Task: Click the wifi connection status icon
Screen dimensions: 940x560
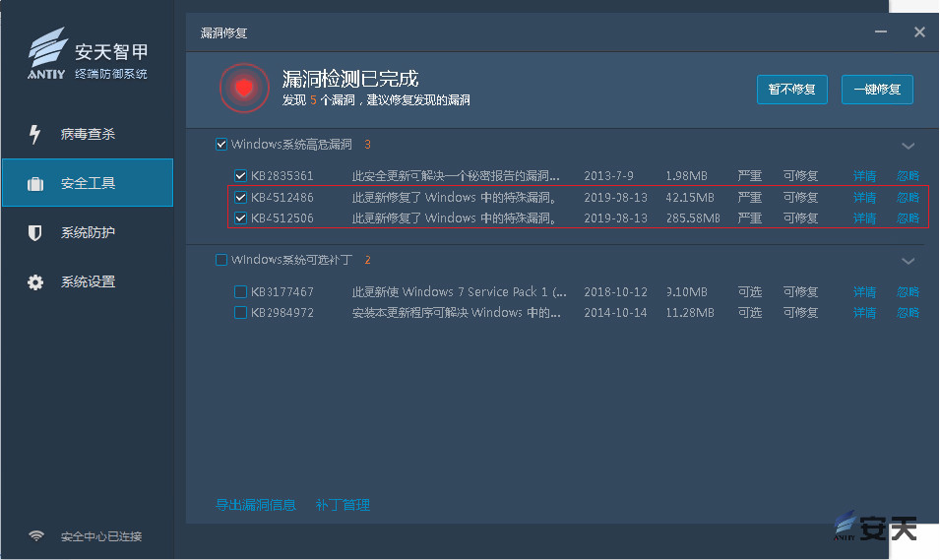Action: [x=36, y=535]
